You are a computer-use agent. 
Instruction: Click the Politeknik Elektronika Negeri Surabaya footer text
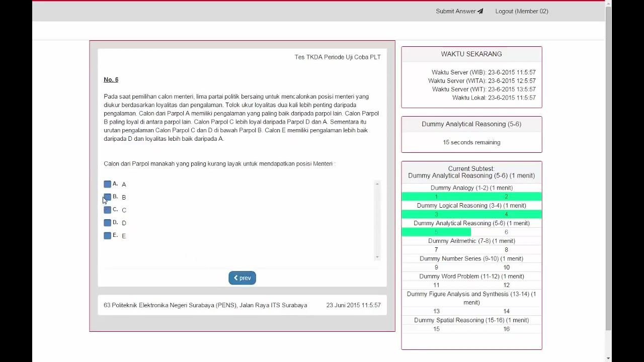tap(205, 305)
